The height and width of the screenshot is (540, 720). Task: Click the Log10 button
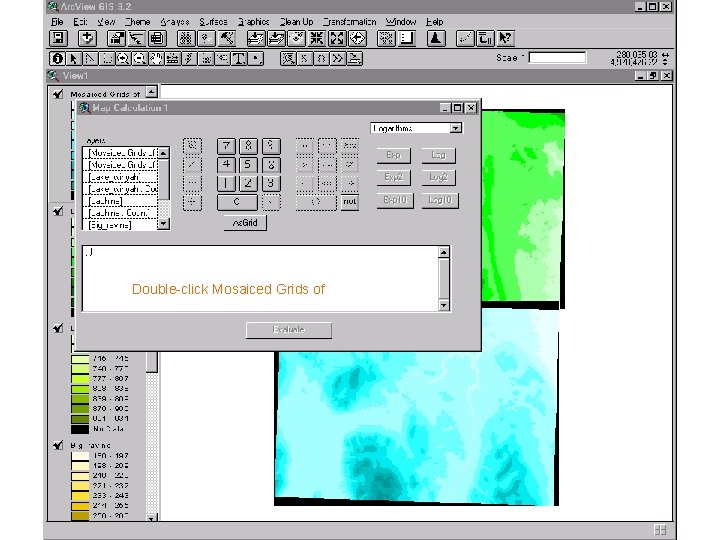[440, 200]
